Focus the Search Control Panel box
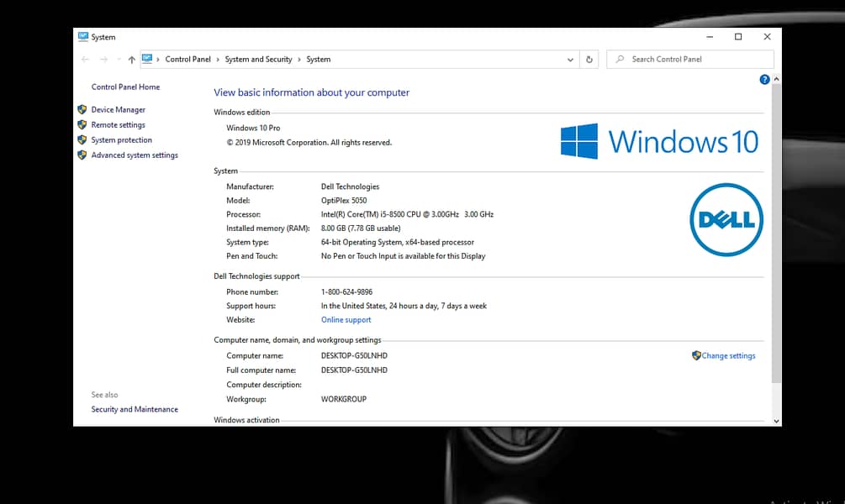The width and height of the screenshot is (845, 504). click(x=690, y=60)
